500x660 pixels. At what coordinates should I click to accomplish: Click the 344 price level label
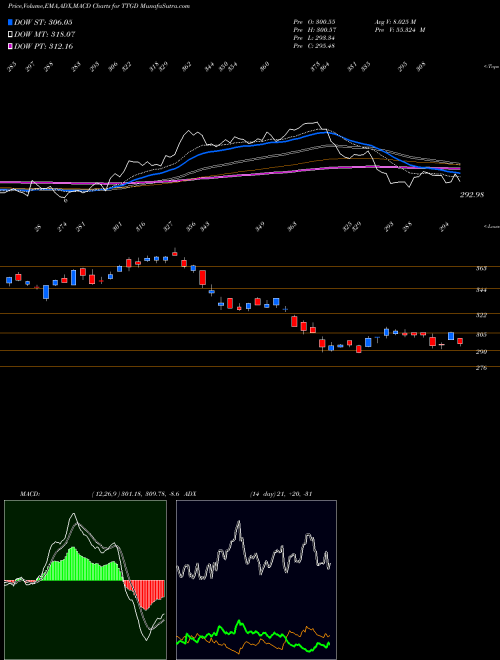482,290
